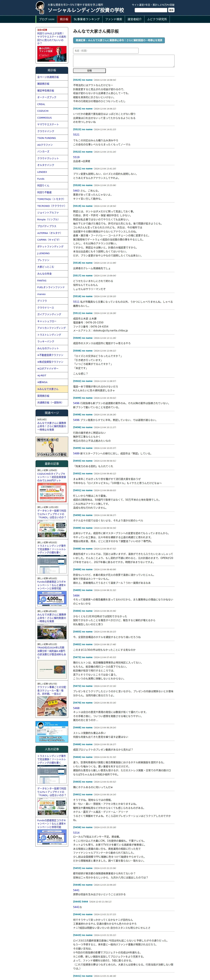The width and height of the screenshot is (210, 980).
Task: Open the COZUCHI board link
Action: pyautogui.click(x=52, y=111)
